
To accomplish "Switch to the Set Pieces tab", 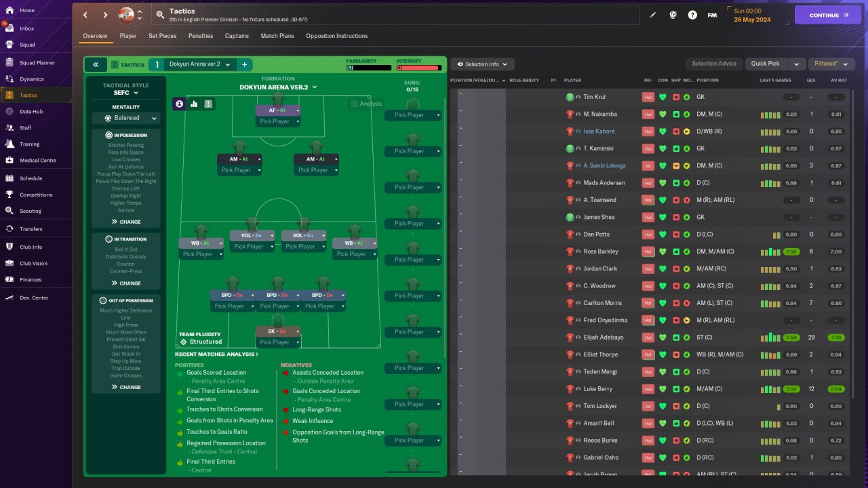I will click(x=163, y=36).
